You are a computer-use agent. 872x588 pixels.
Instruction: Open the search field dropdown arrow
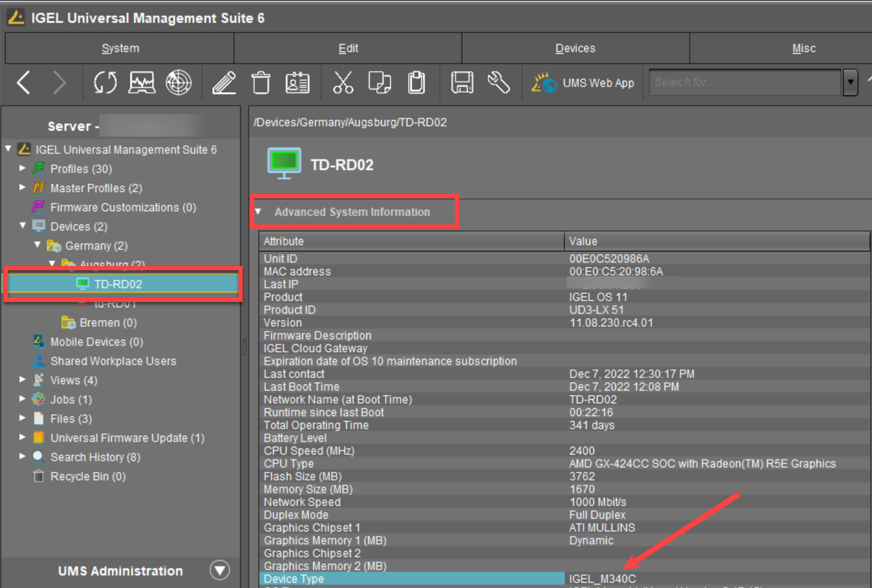tap(850, 82)
